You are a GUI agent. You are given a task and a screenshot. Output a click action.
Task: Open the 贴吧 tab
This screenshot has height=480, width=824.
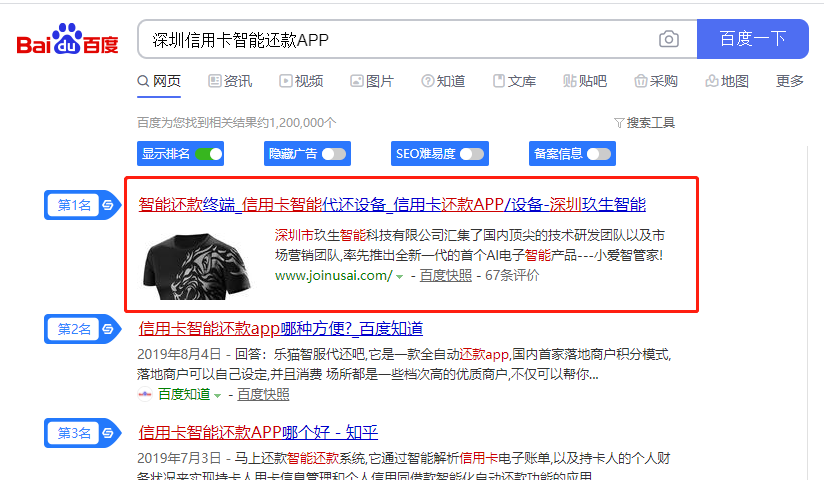pos(585,81)
